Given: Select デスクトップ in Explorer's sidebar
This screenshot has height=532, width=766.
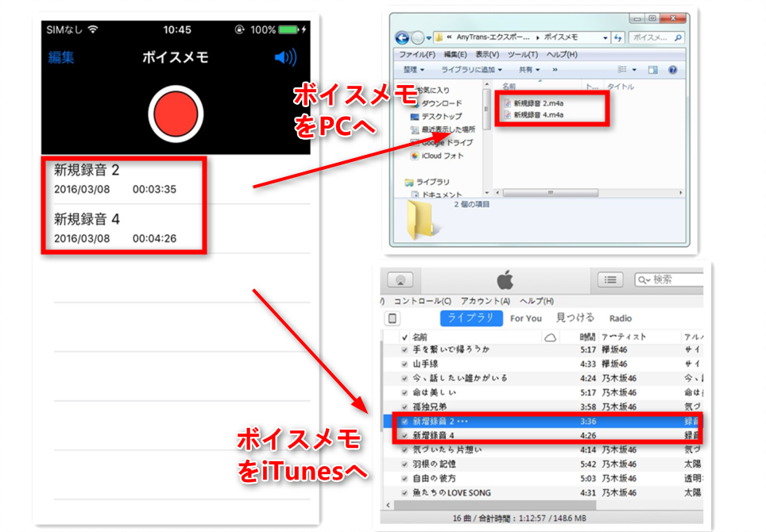Looking at the screenshot, I should (435, 117).
